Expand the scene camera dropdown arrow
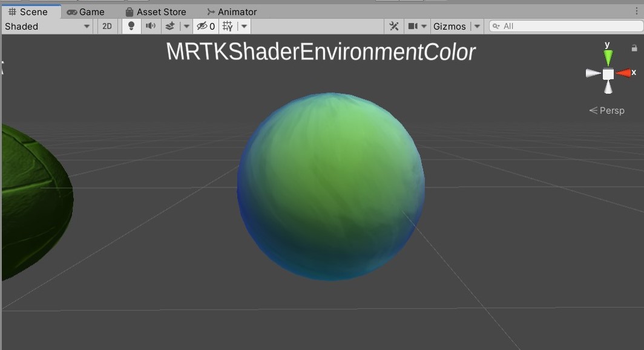The image size is (644, 350). [x=424, y=26]
